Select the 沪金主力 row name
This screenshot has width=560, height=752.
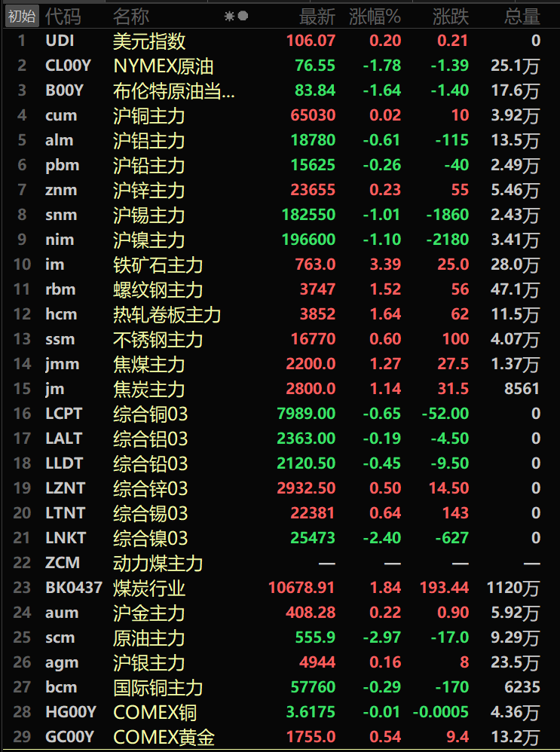point(149,613)
